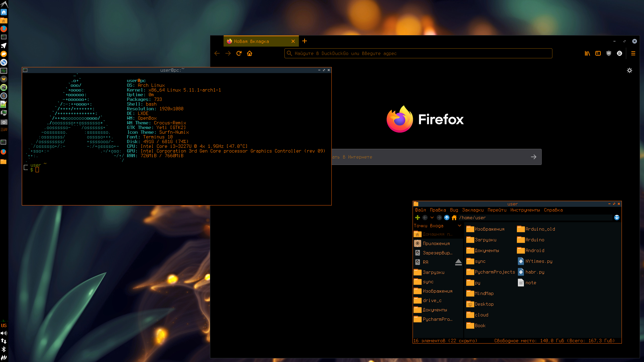644x362 pixels.
Task: Go to Firefox home page
Action: 250,53
